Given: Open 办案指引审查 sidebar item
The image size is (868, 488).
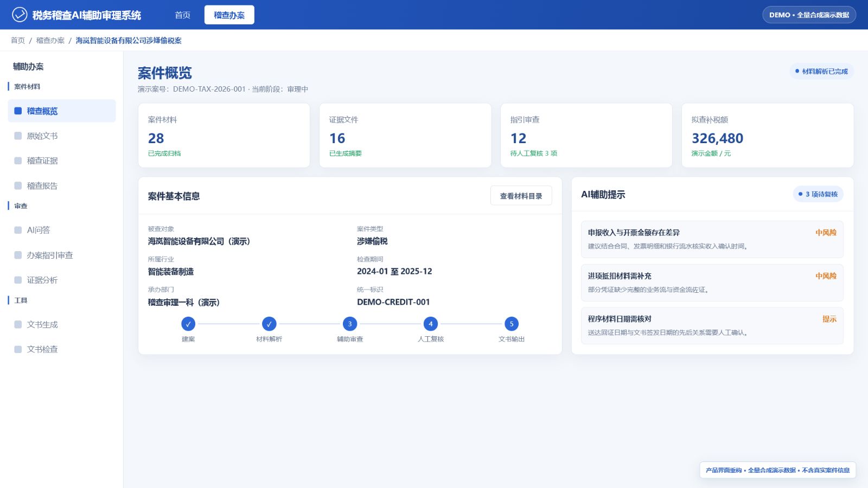Looking at the screenshot, I should coord(62,255).
